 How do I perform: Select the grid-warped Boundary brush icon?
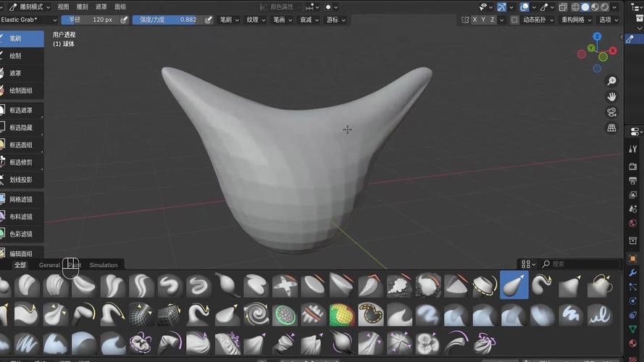141,315
